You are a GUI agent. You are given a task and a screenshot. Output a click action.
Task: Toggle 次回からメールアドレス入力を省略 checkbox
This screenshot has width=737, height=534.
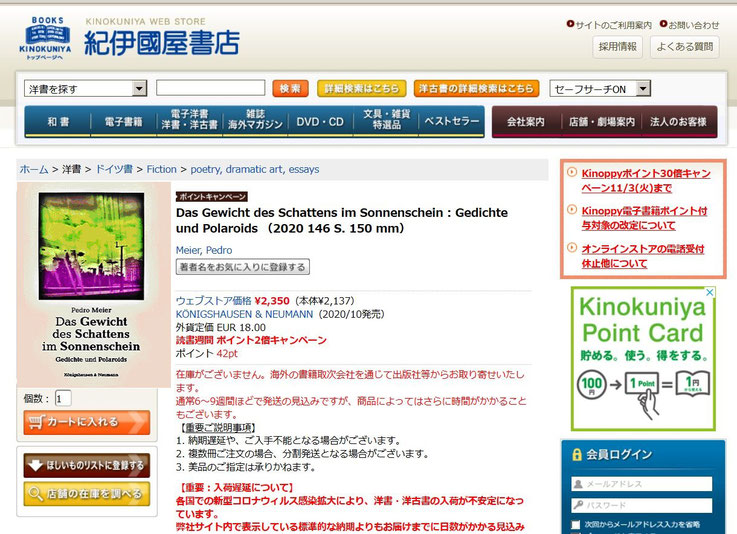pyautogui.click(x=575, y=524)
